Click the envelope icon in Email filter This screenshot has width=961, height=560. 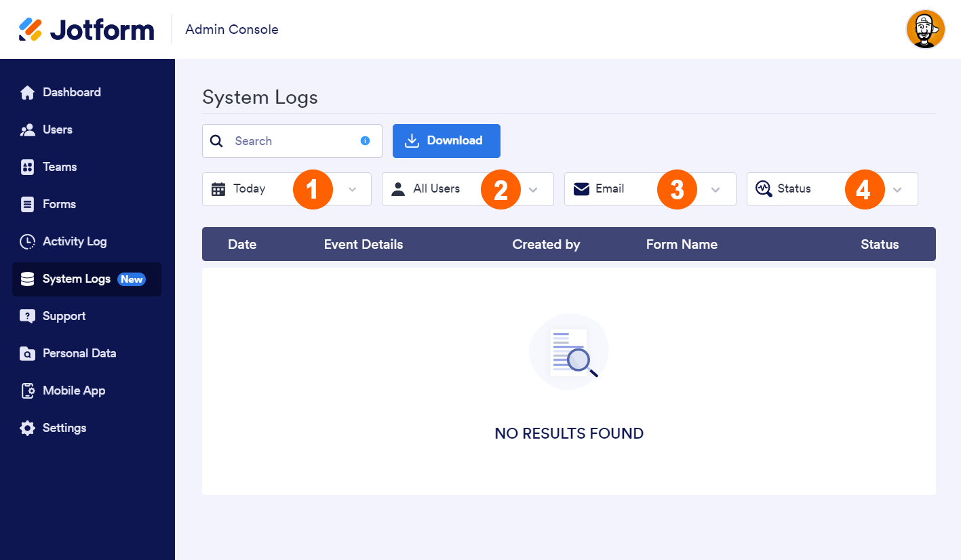(x=581, y=189)
